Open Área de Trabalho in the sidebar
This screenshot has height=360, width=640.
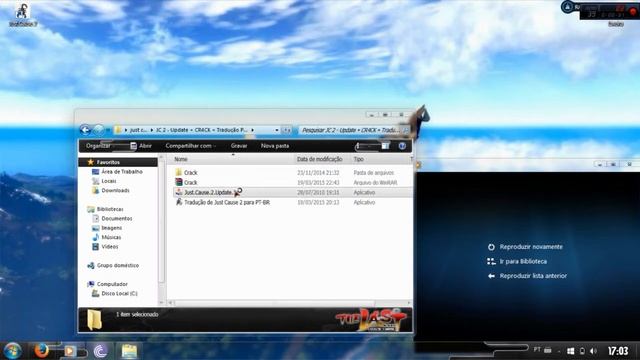[118, 172]
